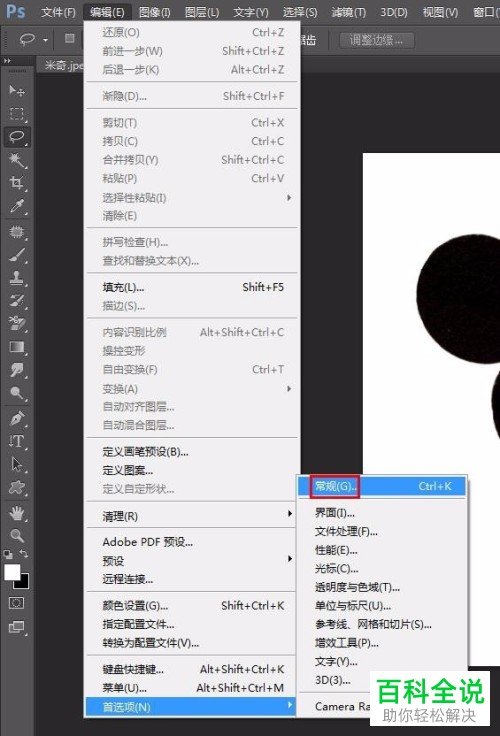Choose 填充(L)... from Edit menu
The image size is (500, 736).
click(x=192, y=287)
